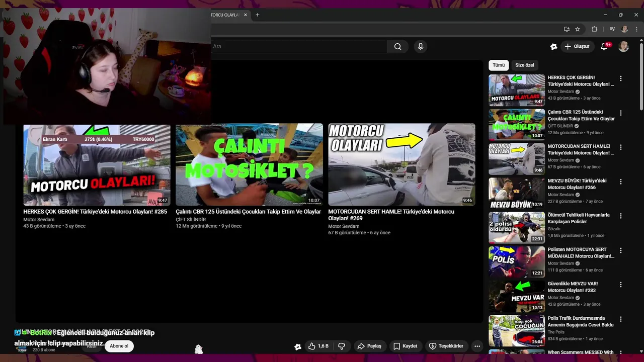Click the Abone ol subscribe button
The width and height of the screenshot is (644, 362).
pos(119,346)
